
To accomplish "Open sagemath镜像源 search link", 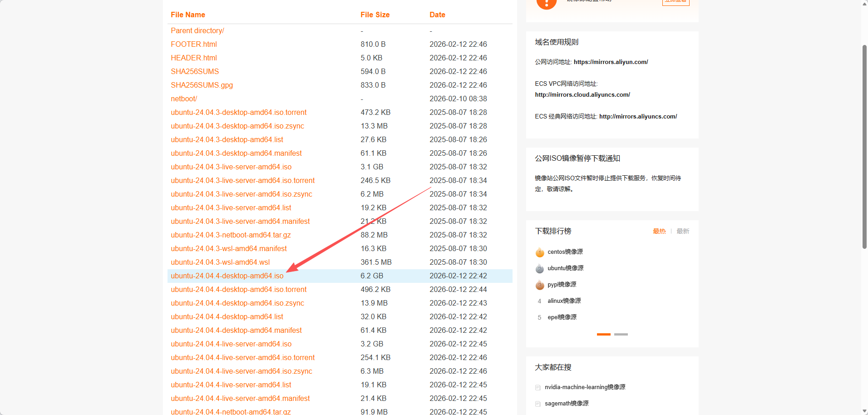I will tap(567, 404).
